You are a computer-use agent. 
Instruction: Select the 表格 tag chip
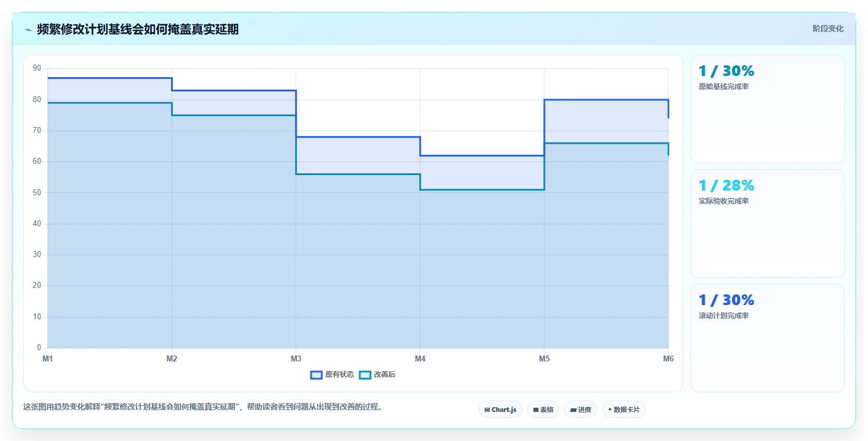point(543,410)
